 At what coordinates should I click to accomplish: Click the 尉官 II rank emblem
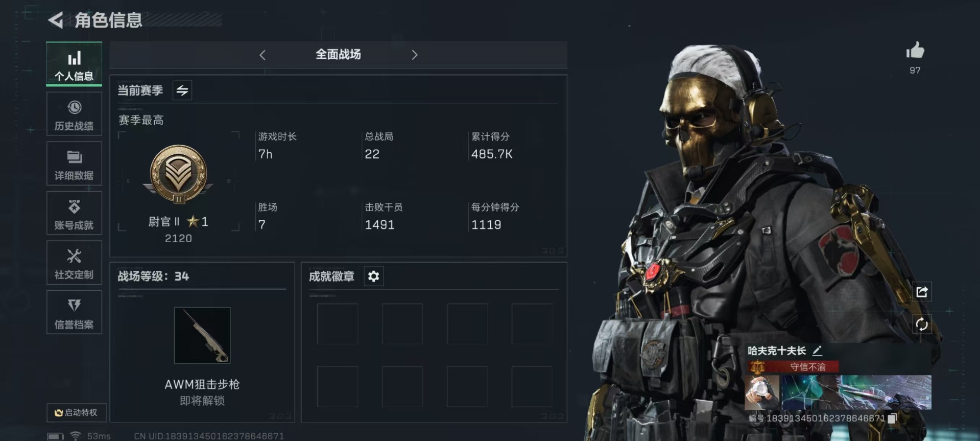(178, 175)
